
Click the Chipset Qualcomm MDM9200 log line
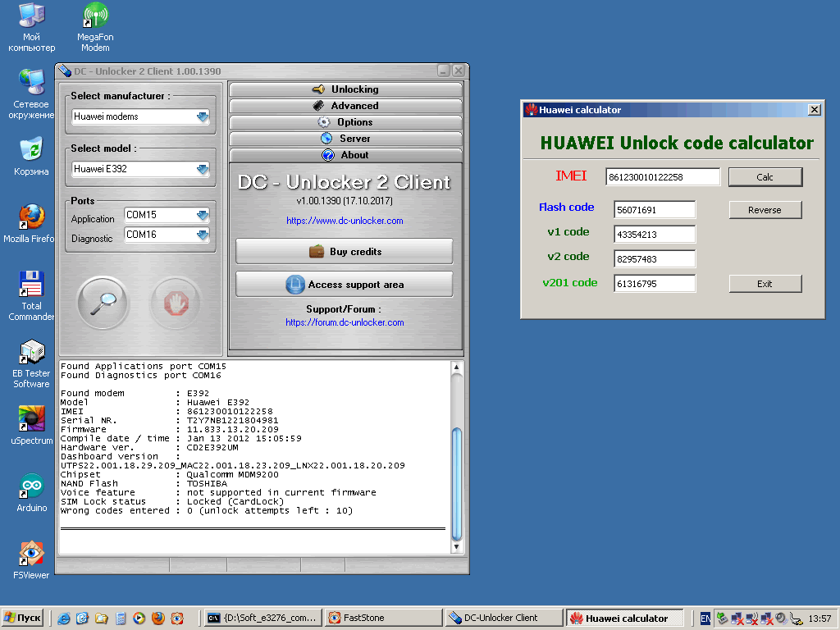click(169, 475)
